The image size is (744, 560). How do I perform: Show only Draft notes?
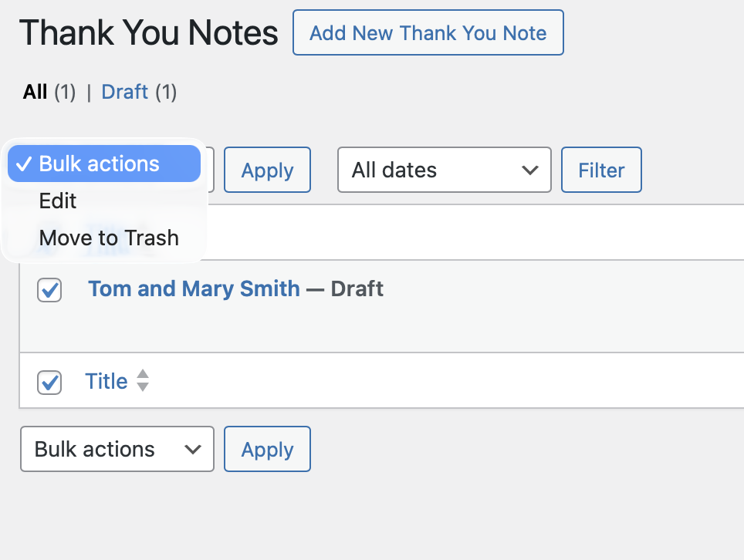[x=124, y=93]
